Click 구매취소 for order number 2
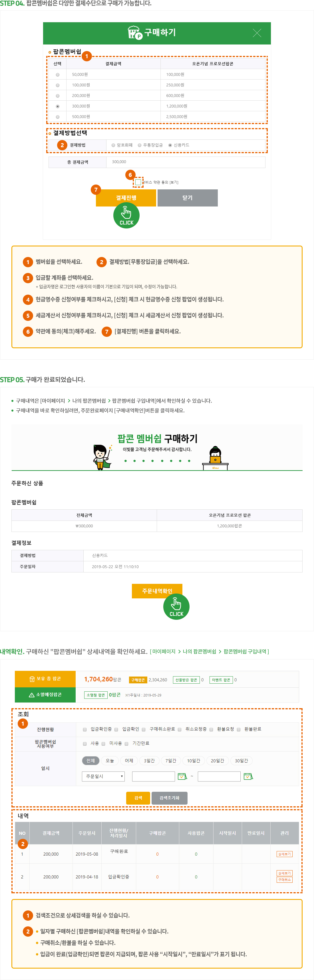 (284, 880)
